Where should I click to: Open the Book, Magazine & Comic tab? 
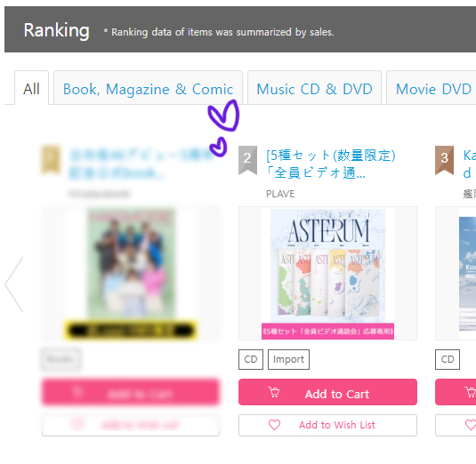149,88
